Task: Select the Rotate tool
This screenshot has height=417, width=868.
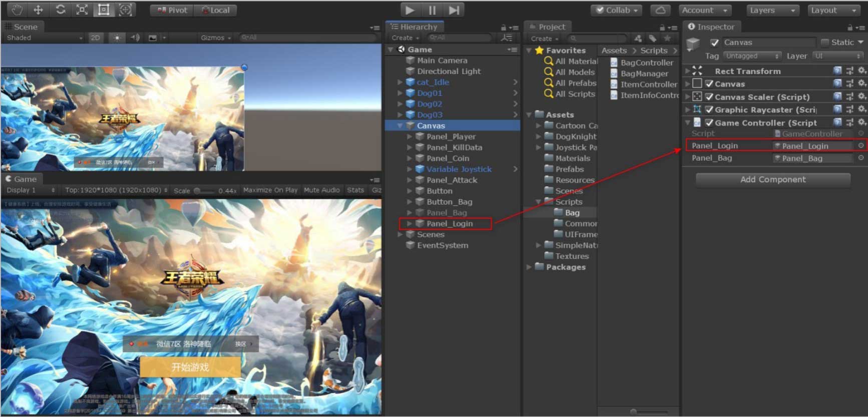Action: pyautogui.click(x=60, y=10)
